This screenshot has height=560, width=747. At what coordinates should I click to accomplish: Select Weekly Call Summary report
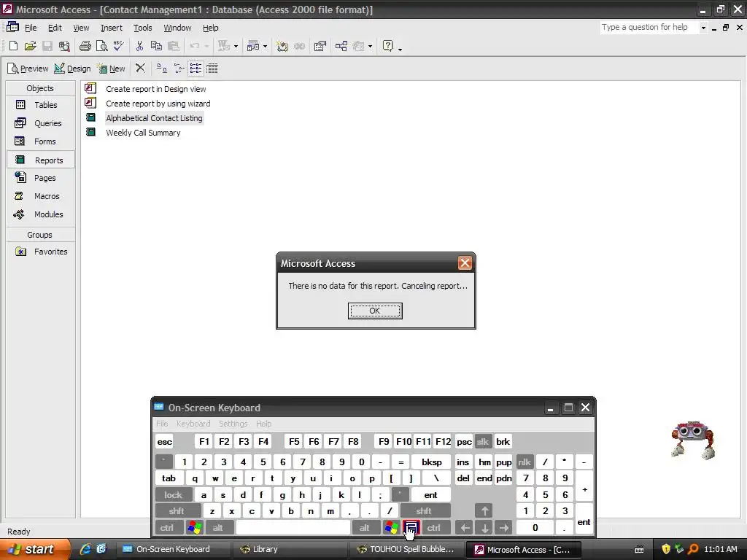(143, 133)
